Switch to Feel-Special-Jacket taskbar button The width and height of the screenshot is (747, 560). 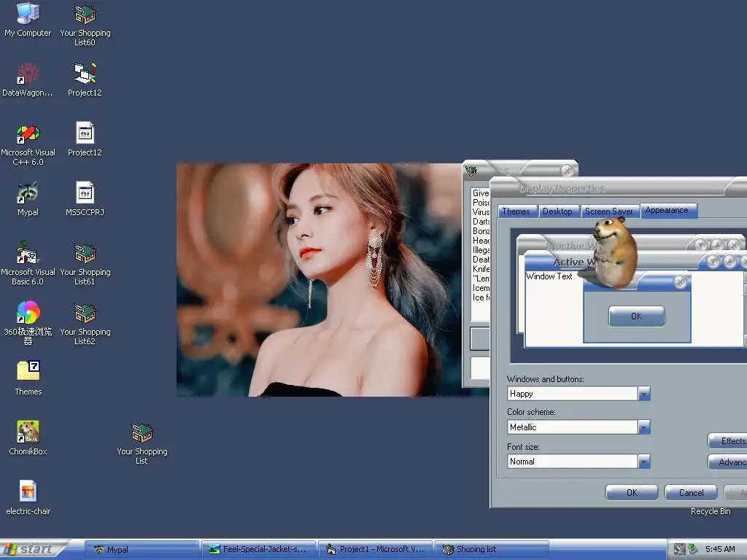258,550
